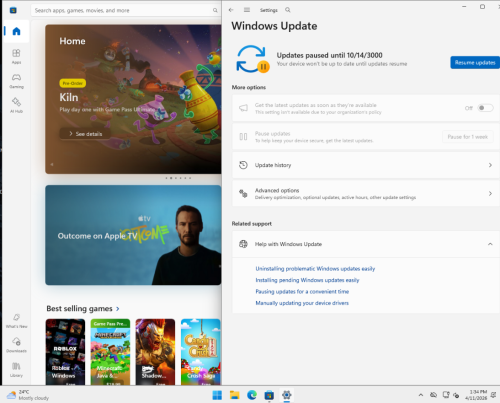
Task: Open Update history chevron row
Action: pyautogui.click(x=366, y=165)
